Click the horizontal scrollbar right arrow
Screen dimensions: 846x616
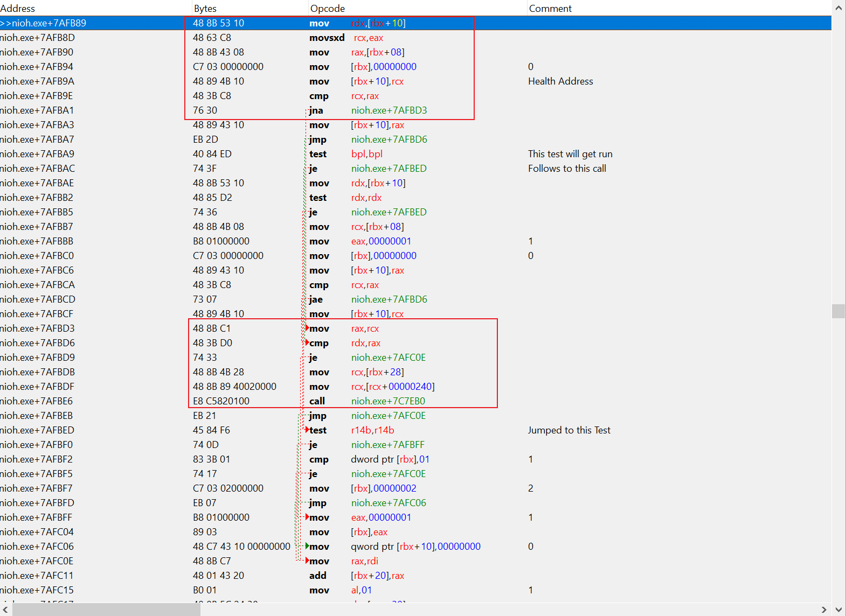[x=824, y=609]
